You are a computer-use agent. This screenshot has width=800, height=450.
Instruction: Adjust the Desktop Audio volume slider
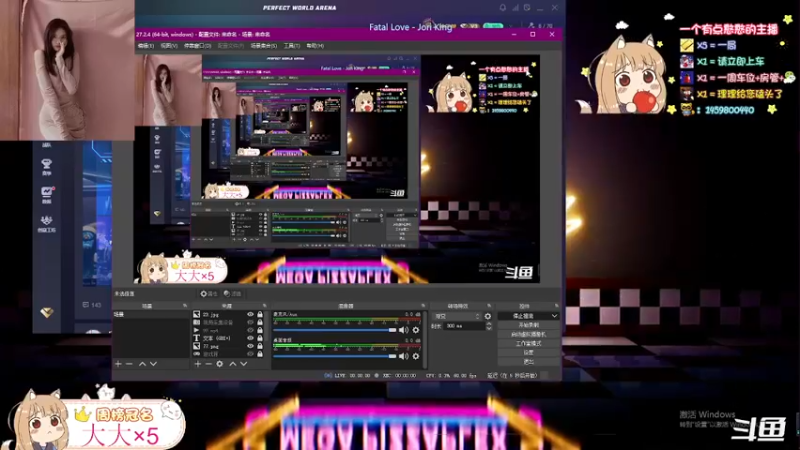click(335, 356)
